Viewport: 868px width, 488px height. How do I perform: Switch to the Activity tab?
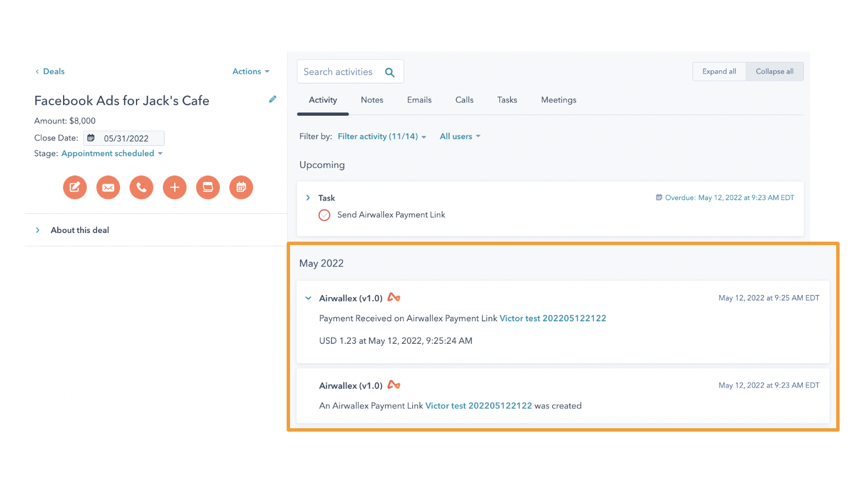click(323, 100)
